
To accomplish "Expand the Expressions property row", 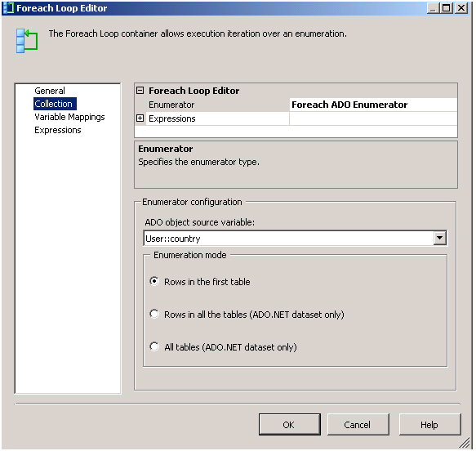I will [x=140, y=118].
